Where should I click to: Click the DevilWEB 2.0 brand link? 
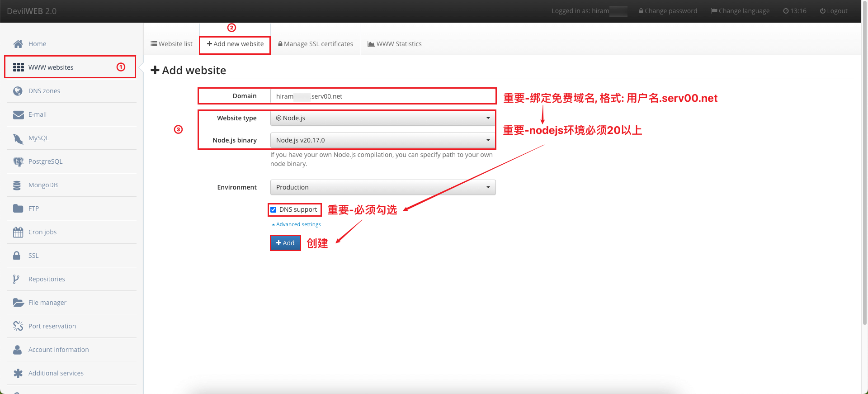click(32, 11)
